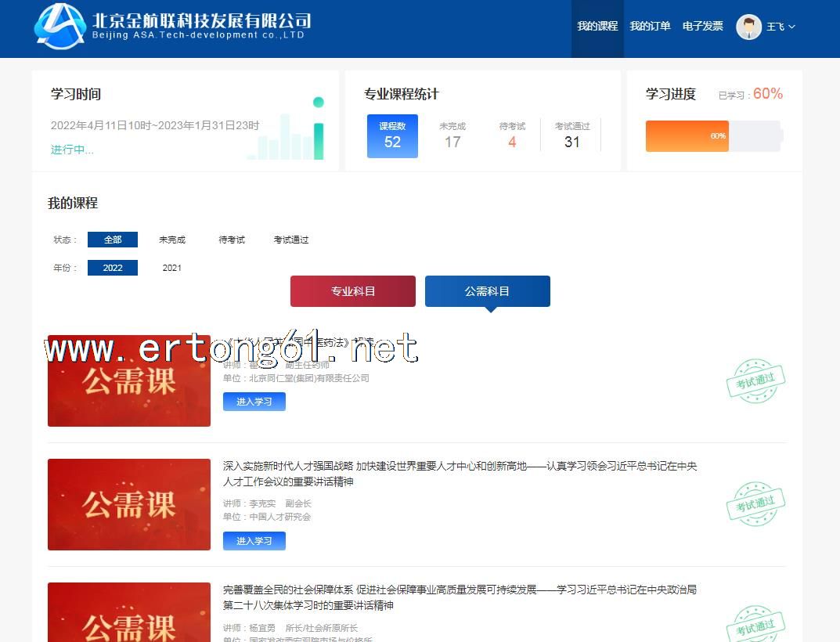The height and width of the screenshot is (642, 840).
Task: Filter courses by 未完成 status
Action: 172,240
